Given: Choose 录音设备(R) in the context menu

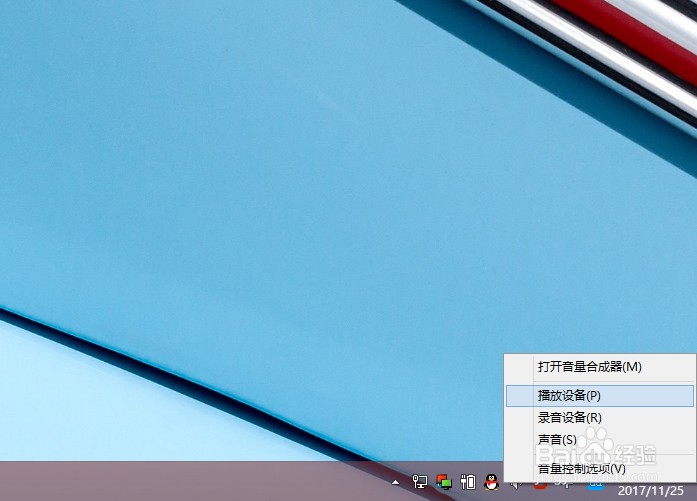Looking at the screenshot, I should pos(569,418).
